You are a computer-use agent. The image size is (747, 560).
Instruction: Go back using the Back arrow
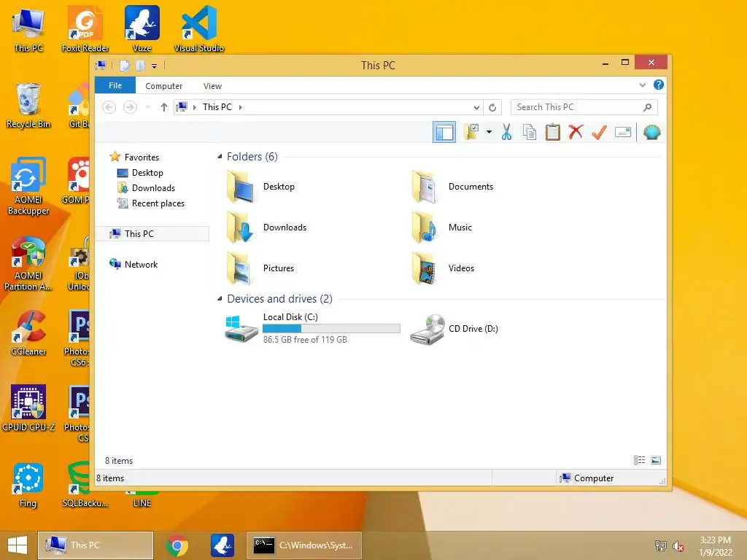(109, 107)
